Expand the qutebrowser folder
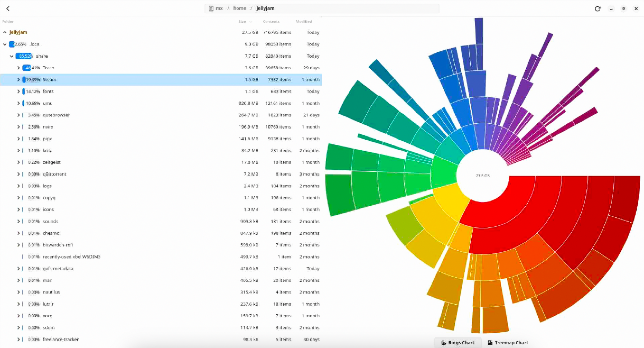The height and width of the screenshot is (348, 644). tap(18, 115)
